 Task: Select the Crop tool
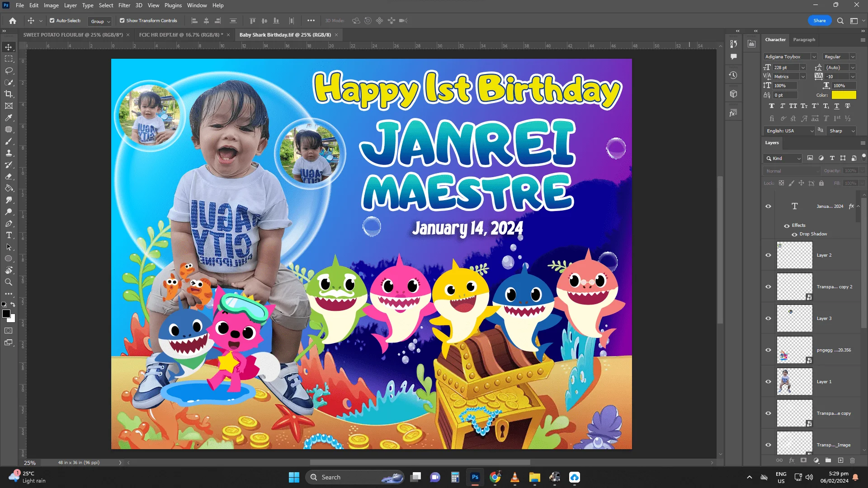click(9, 94)
